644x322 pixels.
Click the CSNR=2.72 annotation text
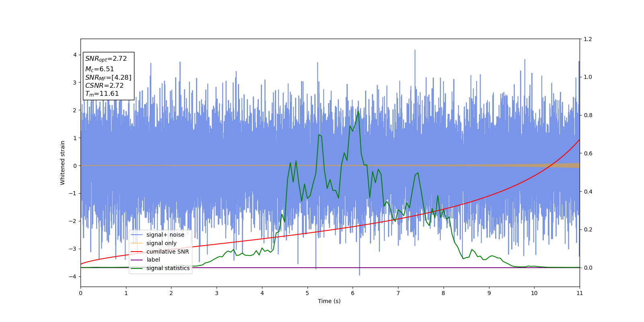point(104,86)
